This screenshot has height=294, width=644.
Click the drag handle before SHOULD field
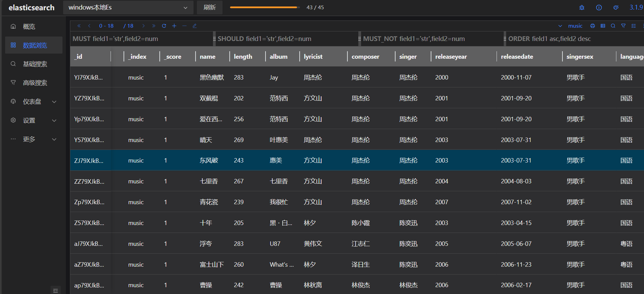tap(214, 39)
